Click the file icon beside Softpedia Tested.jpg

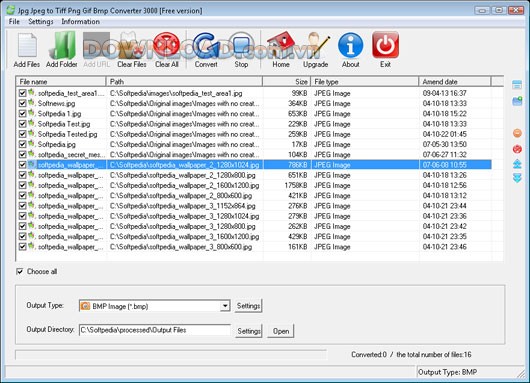click(x=31, y=133)
